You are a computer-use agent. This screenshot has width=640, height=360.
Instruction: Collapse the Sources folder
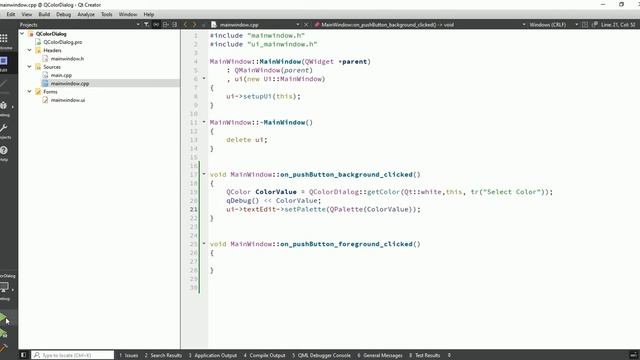(x=29, y=67)
